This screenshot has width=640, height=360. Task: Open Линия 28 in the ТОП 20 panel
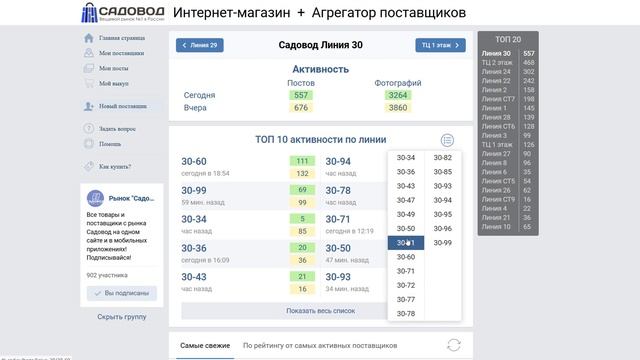click(x=496, y=117)
